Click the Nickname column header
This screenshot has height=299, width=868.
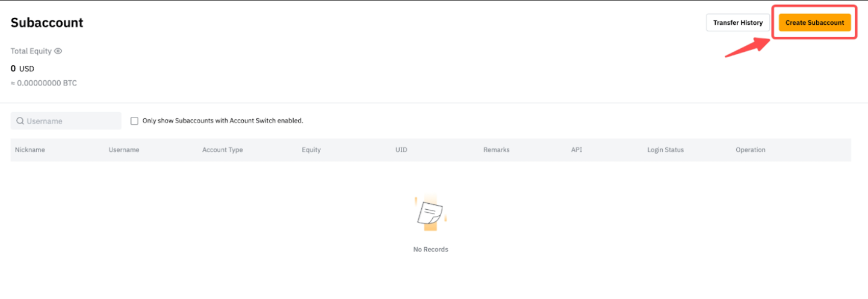click(x=30, y=150)
